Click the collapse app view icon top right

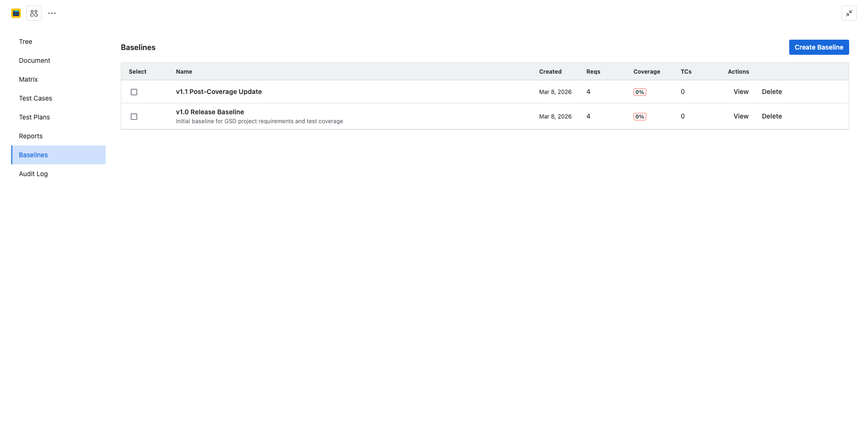(x=849, y=13)
